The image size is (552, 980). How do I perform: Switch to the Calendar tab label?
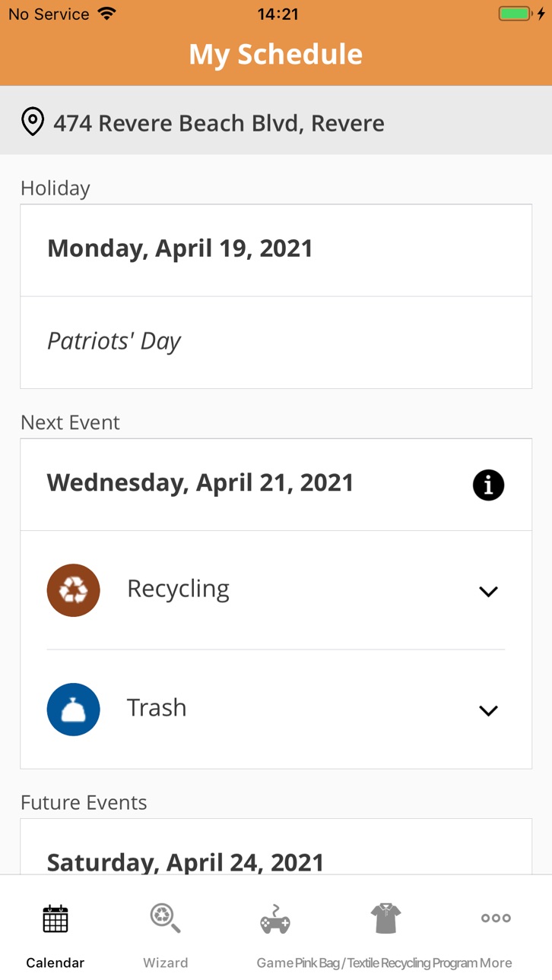tap(56, 963)
